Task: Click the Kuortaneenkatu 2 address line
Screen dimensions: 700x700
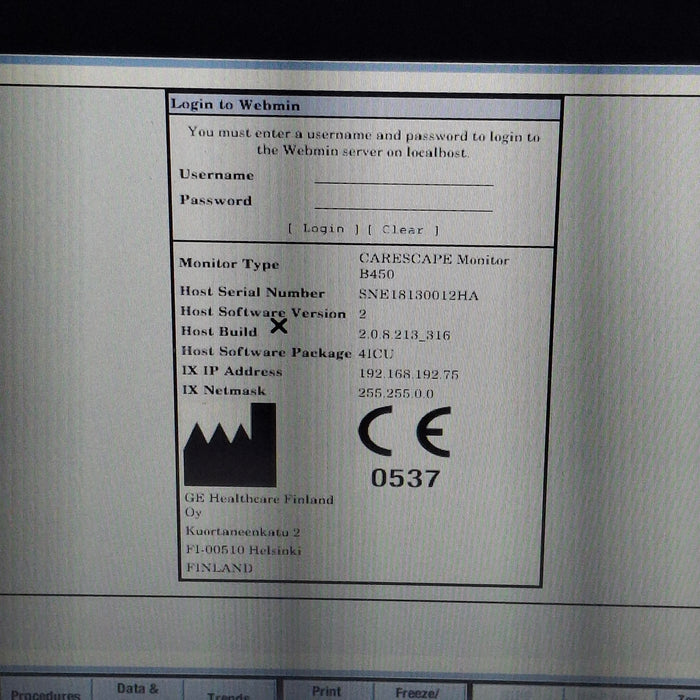Action: [243, 532]
